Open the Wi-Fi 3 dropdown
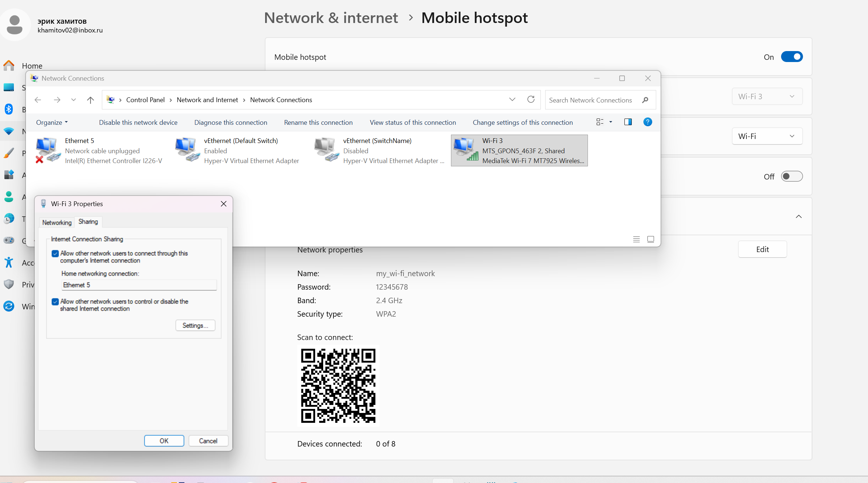 tap(767, 97)
